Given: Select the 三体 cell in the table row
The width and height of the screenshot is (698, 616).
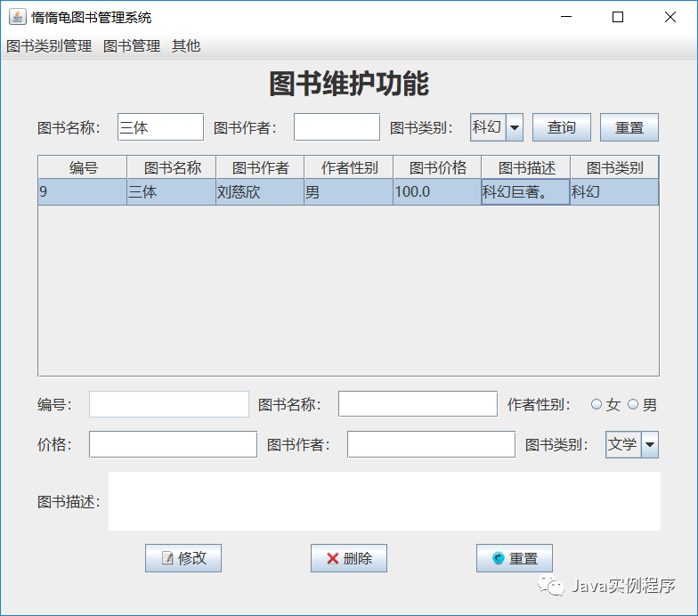Looking at the screenshot, I should point(172,192).
